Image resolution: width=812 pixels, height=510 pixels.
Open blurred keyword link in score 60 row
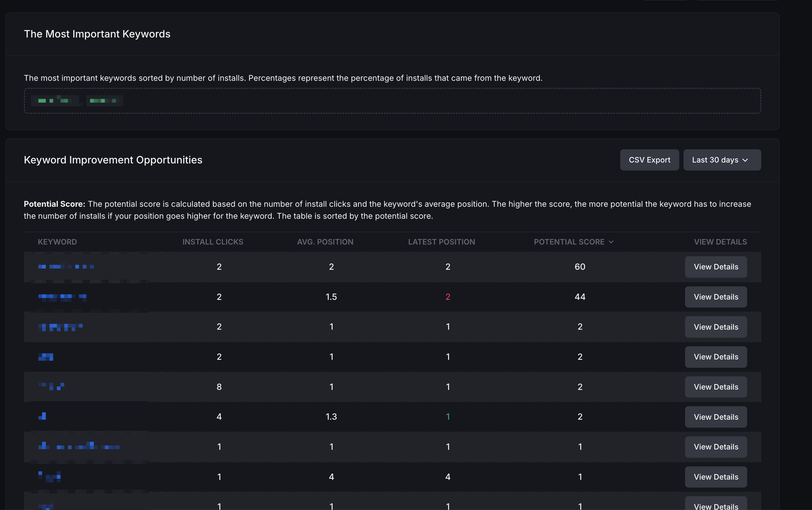66,267
